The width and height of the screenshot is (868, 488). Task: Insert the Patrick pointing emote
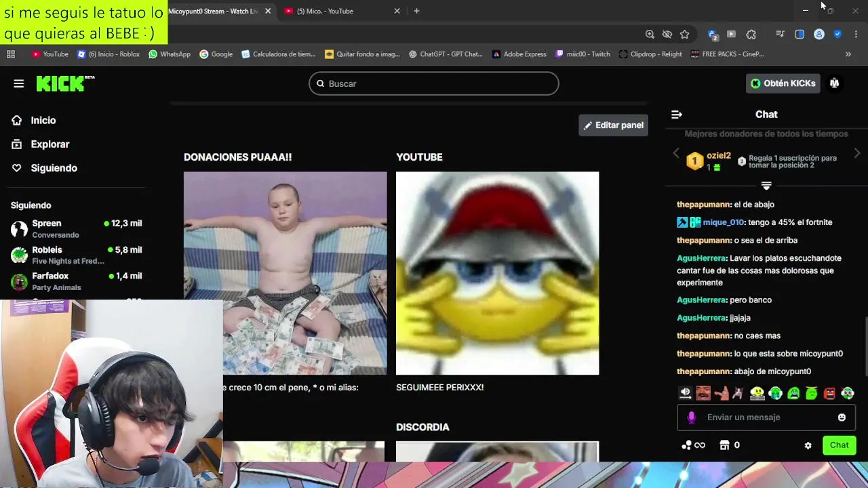(721, 393)
